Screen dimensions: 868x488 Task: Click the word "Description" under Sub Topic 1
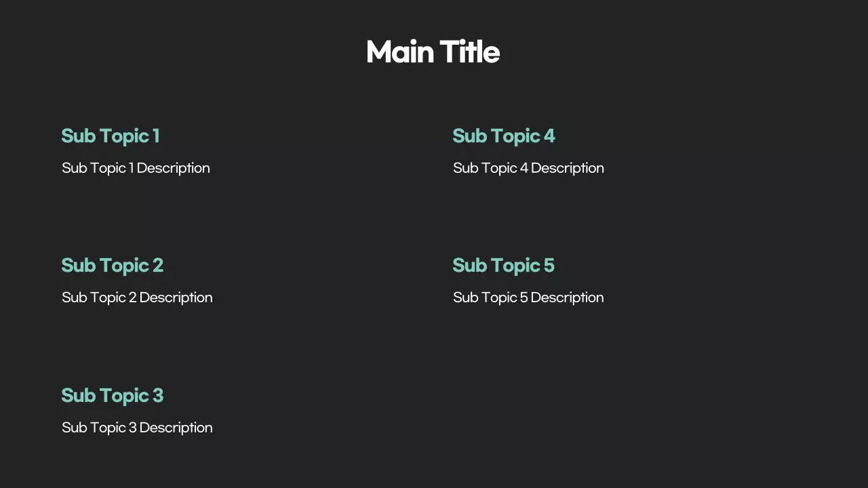(x=174, y=168)
